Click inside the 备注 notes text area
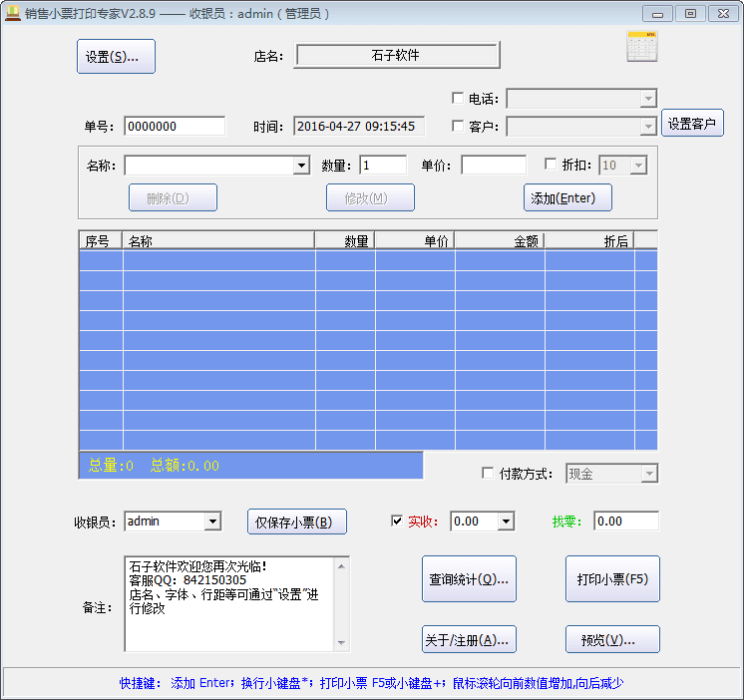The width and height of the screenshot is (744, 700). click(229, 604)
